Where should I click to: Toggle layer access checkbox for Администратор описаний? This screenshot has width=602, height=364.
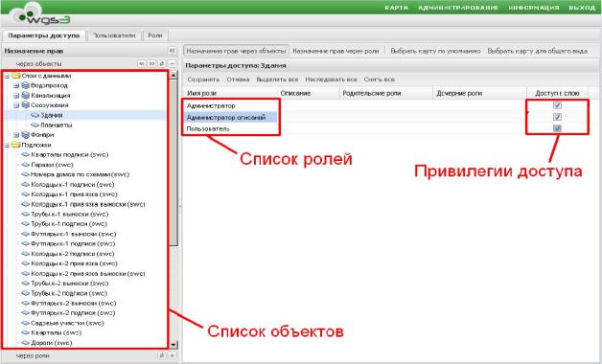pyautogui.click(x=558, y=117)
